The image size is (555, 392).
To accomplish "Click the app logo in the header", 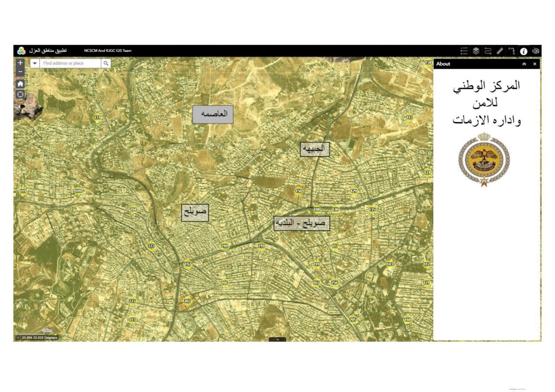I will coord(21,51).
